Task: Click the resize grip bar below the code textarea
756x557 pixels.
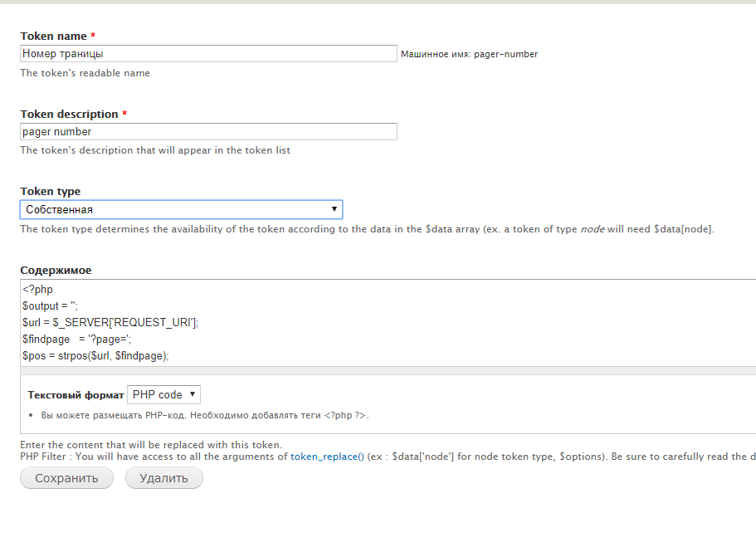Action: click(388, 370)
